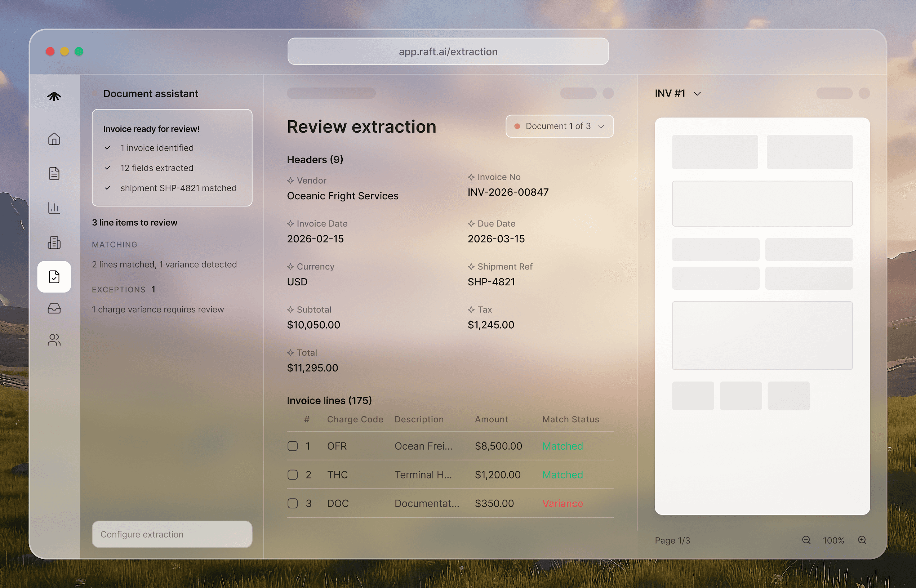The width and height of the screenshot is (916, 588).
Task: Click the Configure extraction input field
Action: point(172,534)
